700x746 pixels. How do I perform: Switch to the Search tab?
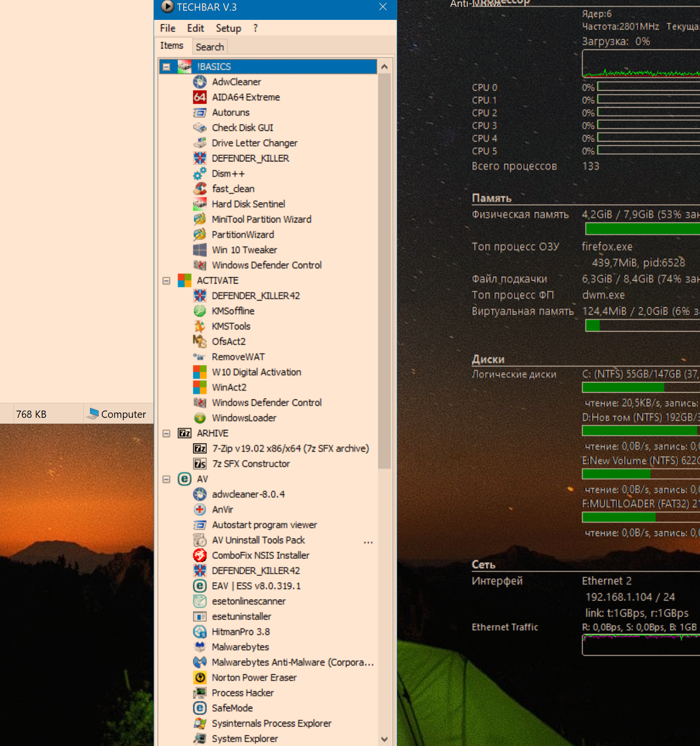click(210, 47)
